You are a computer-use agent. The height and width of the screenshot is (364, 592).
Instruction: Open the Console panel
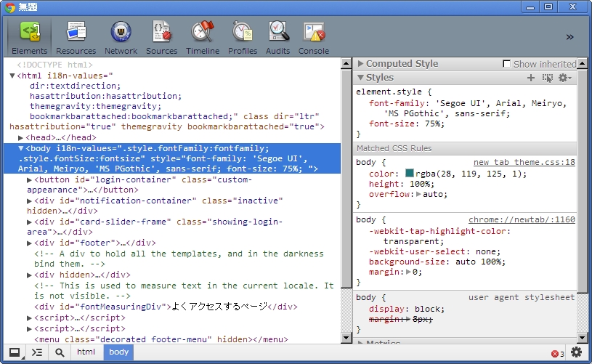tap(314, 37)
